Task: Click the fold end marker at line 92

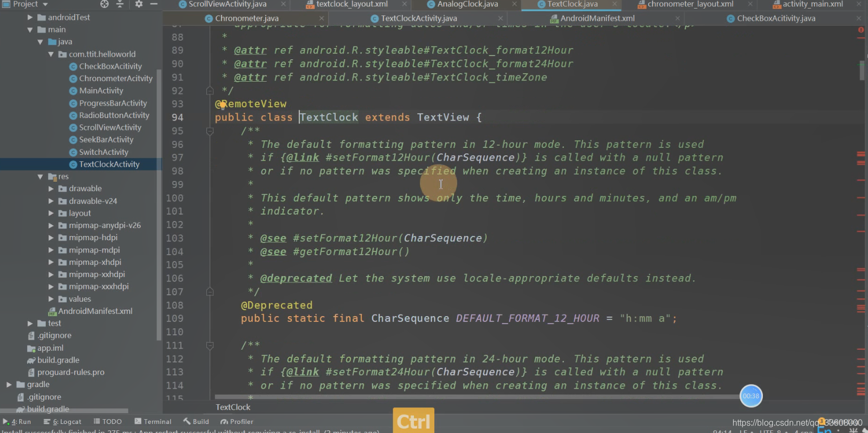Action: [210, 91]
